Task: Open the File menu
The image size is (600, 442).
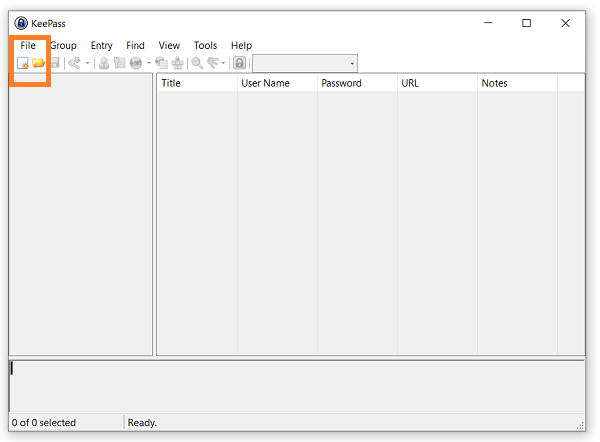Action: [28, 46]
